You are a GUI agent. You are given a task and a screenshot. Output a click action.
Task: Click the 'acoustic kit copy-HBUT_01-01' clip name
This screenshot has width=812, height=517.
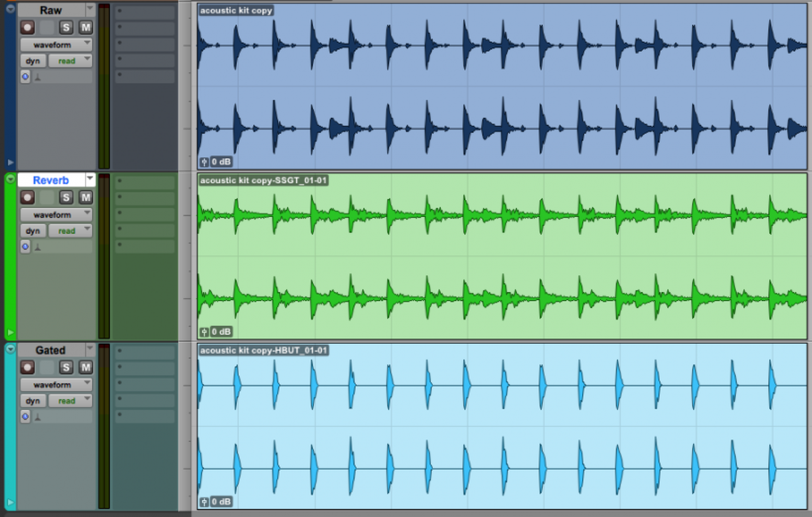(264, 350)
